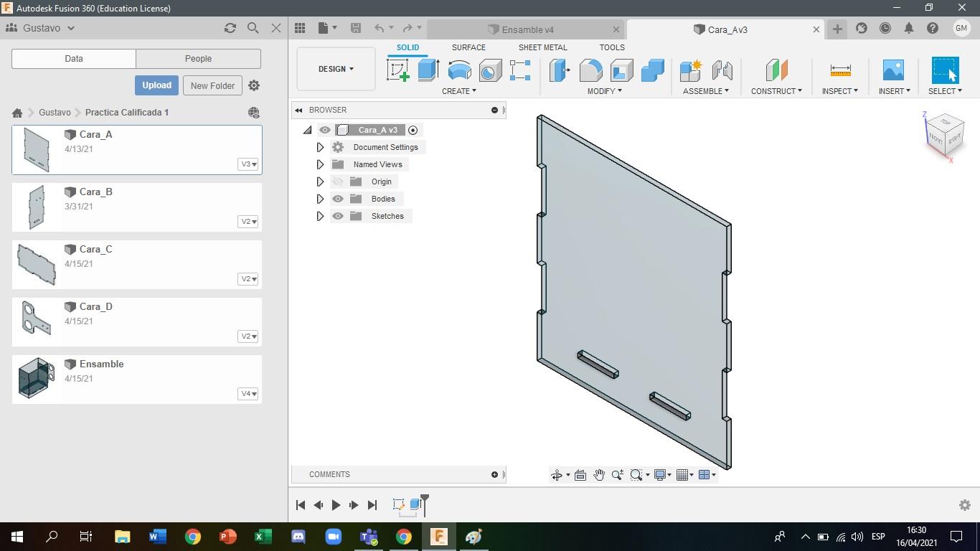Click the New Component icon
This screenshot has height=551, width=980.
[691, 70]
